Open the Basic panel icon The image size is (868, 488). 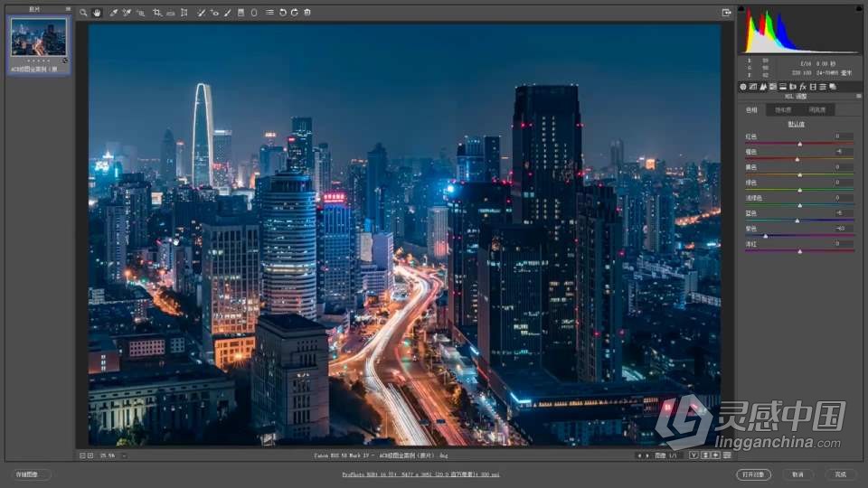(743, 87)
